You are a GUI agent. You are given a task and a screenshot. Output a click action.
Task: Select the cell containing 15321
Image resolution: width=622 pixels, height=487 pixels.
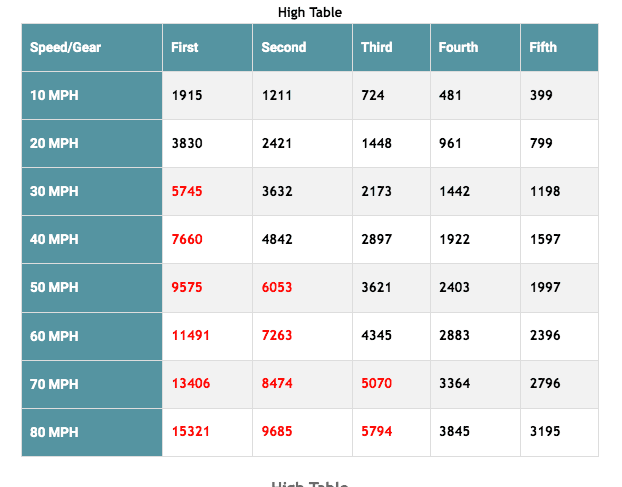coord(207,432)
